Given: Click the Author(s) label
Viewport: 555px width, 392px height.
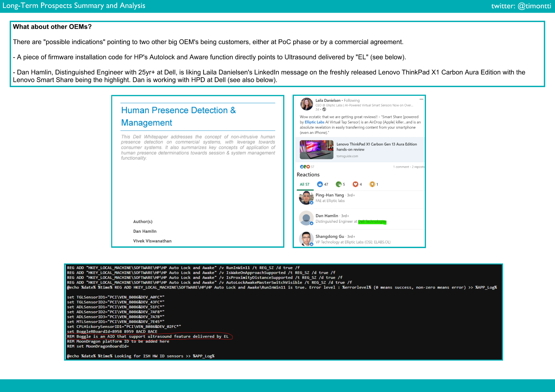Looking at the screenshot, I should (x=143, y=221).
